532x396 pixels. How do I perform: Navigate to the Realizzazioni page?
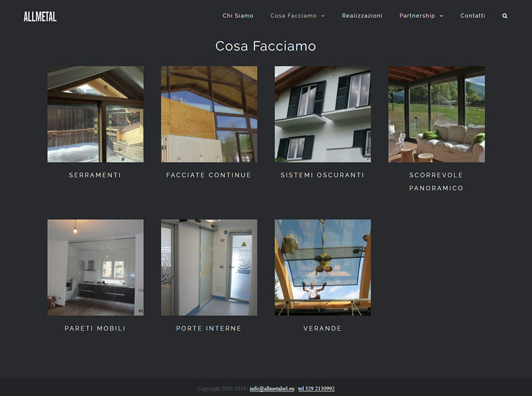[362, 16]
